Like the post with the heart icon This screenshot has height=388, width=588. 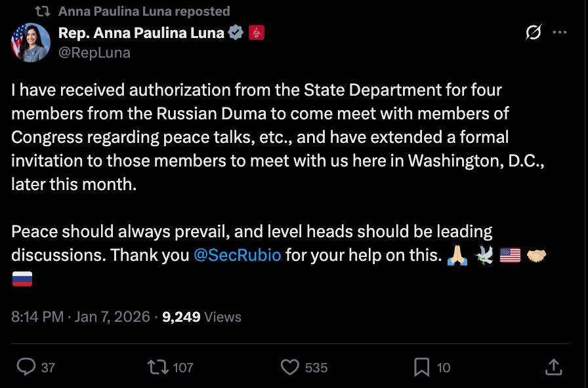click(290, 367)
